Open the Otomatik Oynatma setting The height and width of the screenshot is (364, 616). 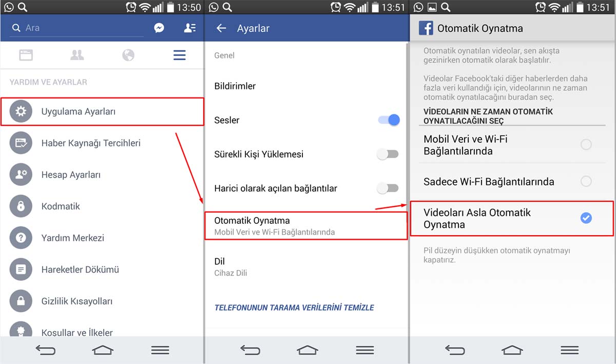305,226
